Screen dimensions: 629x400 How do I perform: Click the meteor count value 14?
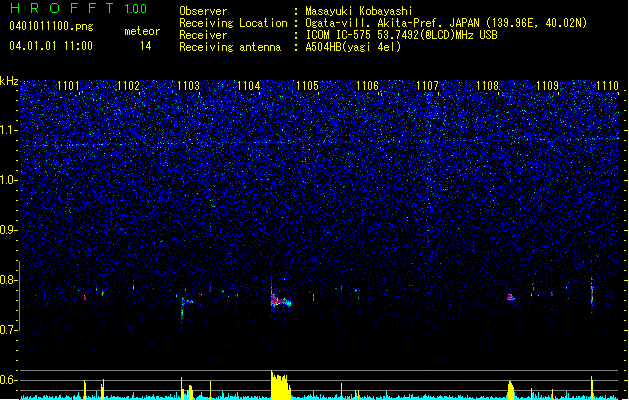click(x=146, y=46)
